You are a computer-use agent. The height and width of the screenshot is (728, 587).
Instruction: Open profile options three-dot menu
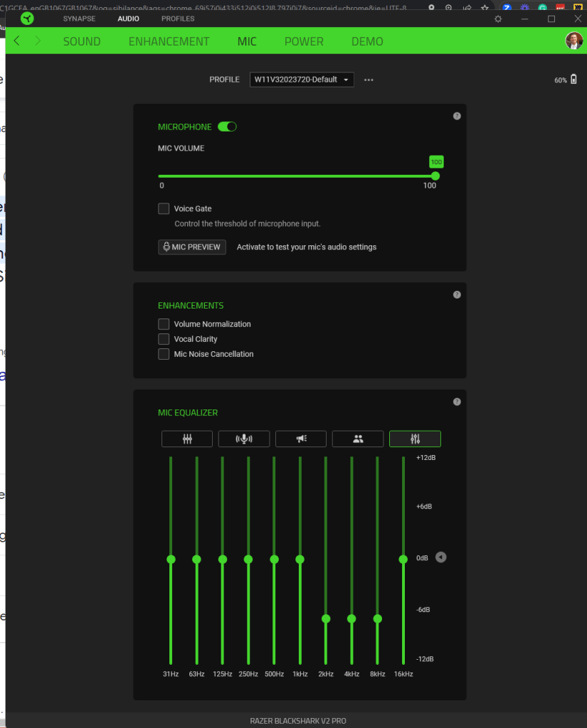(x=369, y=80)
